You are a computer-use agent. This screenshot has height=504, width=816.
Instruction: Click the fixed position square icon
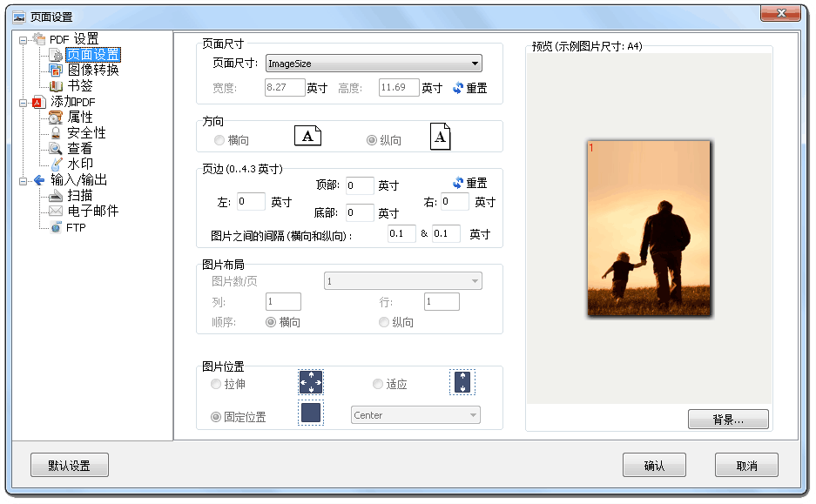311,413
